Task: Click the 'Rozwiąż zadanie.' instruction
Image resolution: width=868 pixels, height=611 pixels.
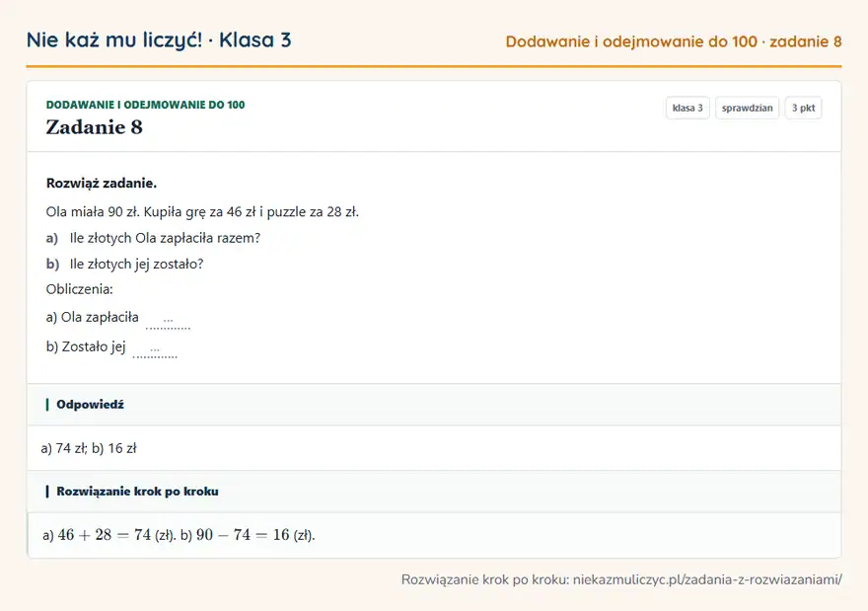Action: click(x=102, y=184)
